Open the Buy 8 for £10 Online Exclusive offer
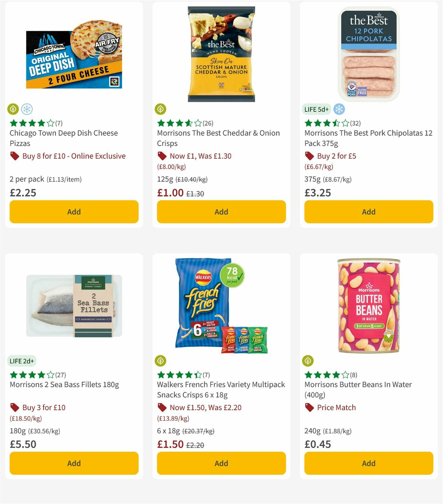Viewport: 443px width, 504px height. [74, 156]
